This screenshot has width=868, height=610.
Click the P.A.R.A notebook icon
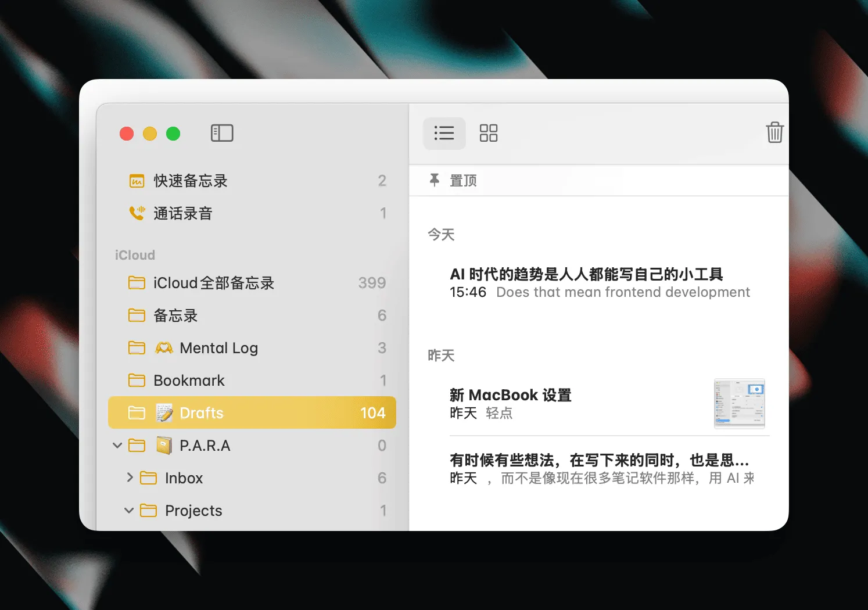point(164,446)
